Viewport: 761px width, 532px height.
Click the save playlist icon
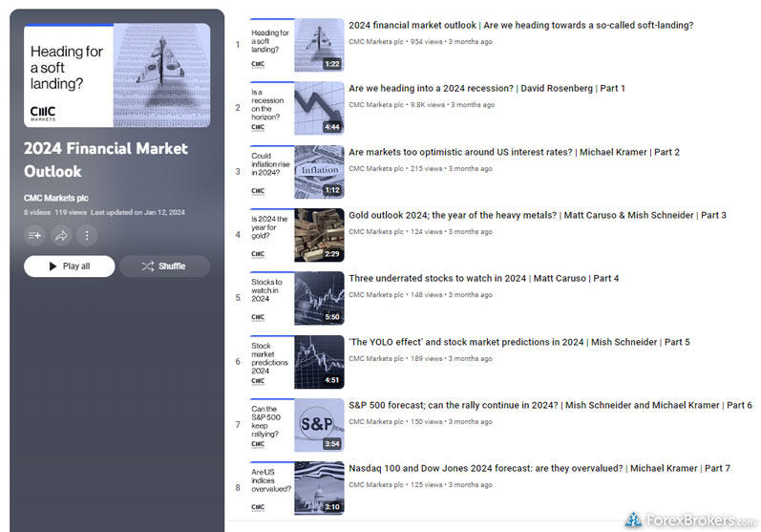pos(35,235)
